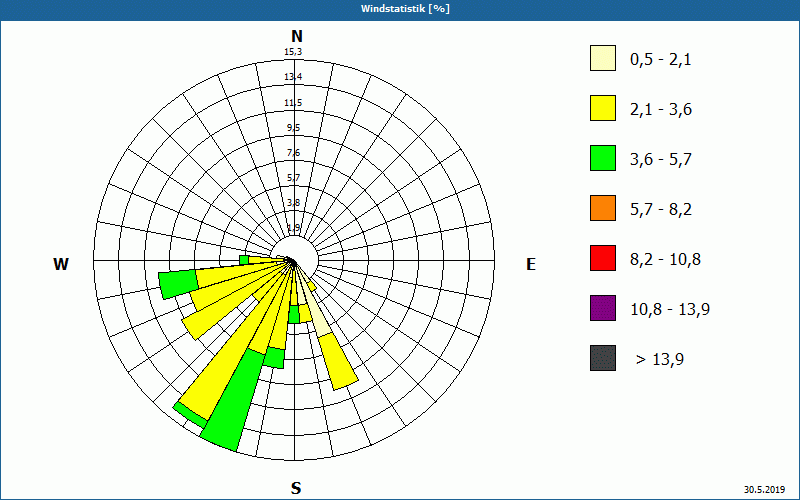
Task: Click the E compass label
Action: click(531, 264)
